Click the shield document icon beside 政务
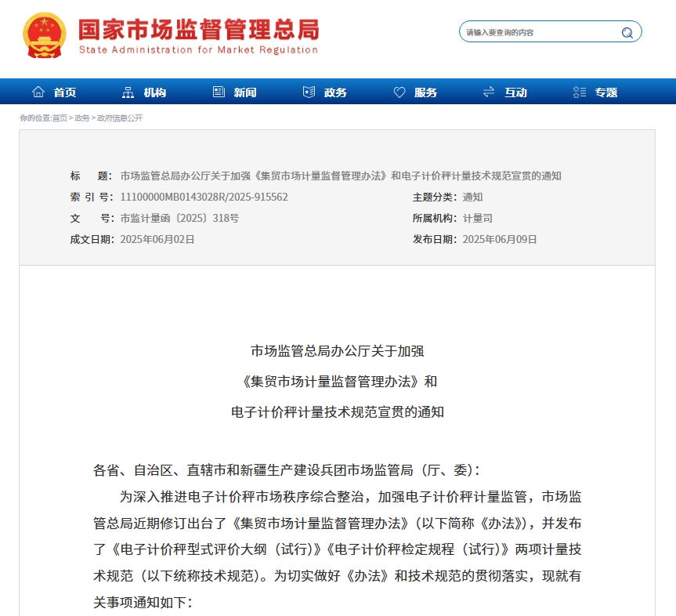The height and width of the screenshot is (616, 676). coord(309,92)
